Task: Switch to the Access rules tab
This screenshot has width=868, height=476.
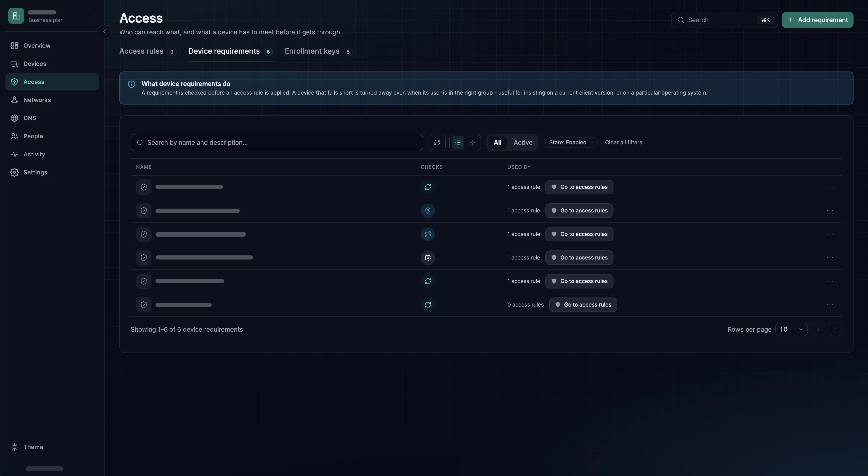Action: pyautogui.click(x=148, y=51)
